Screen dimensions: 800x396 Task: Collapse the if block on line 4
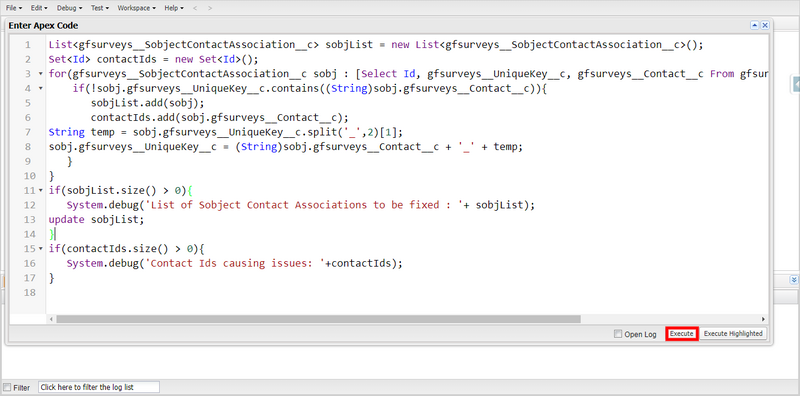click(x=41, y=88)
